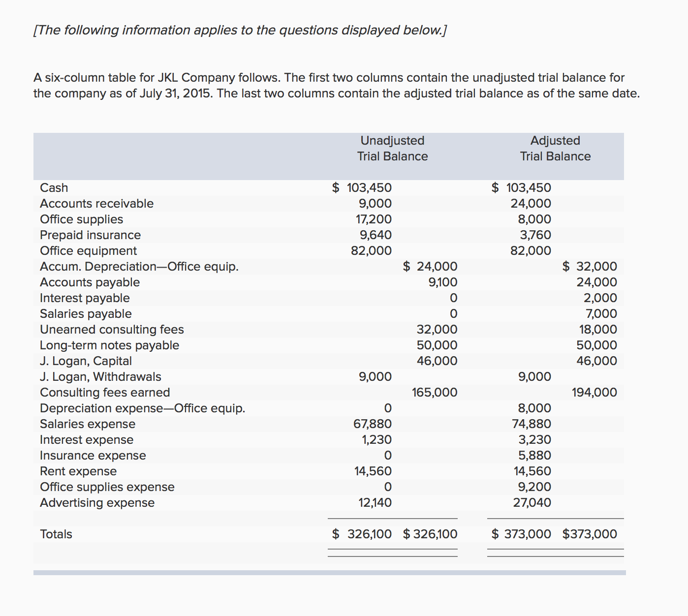
Task: Select the "J. Logan, Capital" row
Action: [329, 361]
